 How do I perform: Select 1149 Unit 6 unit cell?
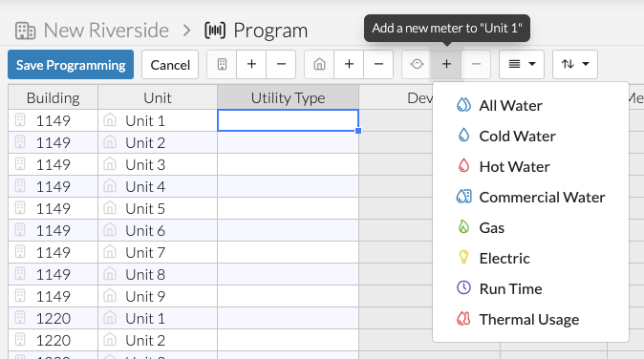pos(158,230)
